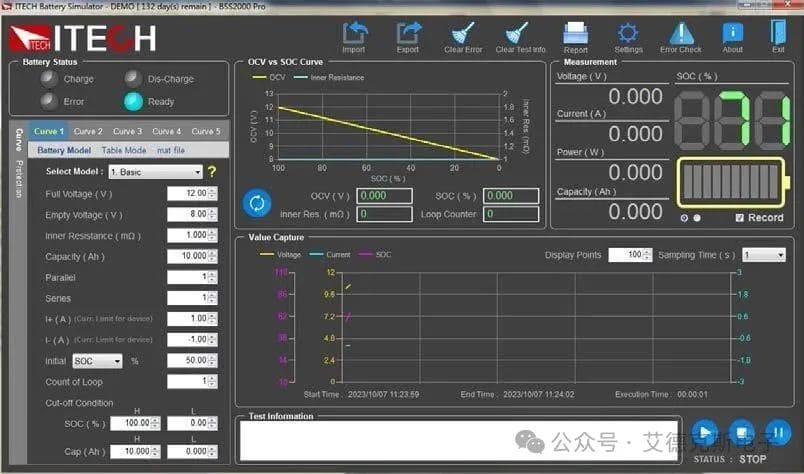
Task: Click the Capacity (Ah) input field
Action: click(x=186, y=255)
